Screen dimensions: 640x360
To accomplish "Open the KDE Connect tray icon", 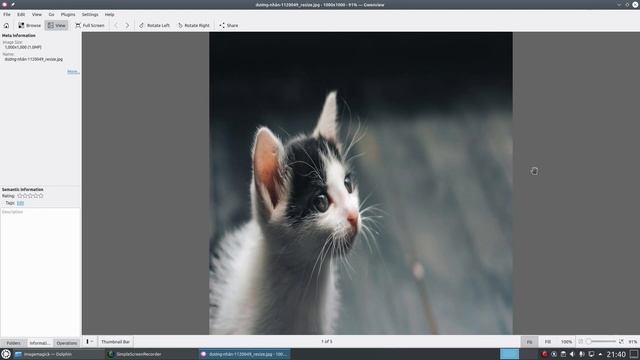I will [554, 354].
